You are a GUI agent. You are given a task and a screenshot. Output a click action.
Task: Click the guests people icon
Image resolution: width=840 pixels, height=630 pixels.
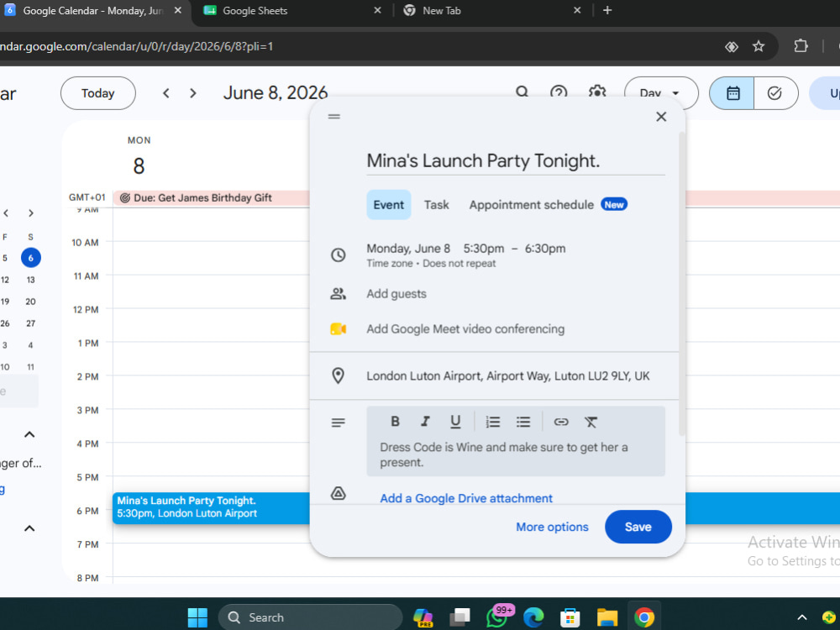coord(338,293)
